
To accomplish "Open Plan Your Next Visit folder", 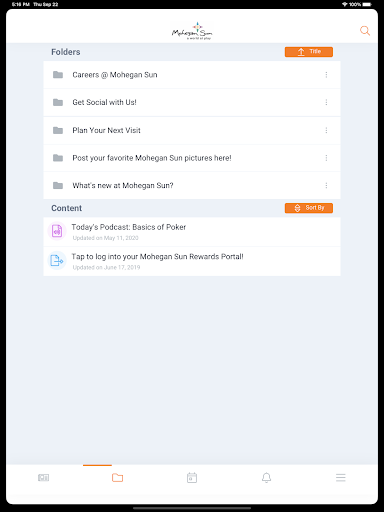I will (192, 130).
